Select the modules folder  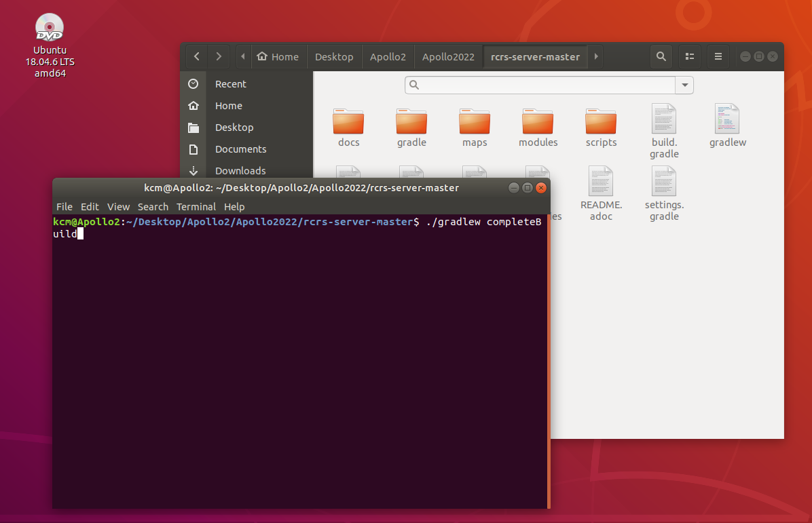538,128
